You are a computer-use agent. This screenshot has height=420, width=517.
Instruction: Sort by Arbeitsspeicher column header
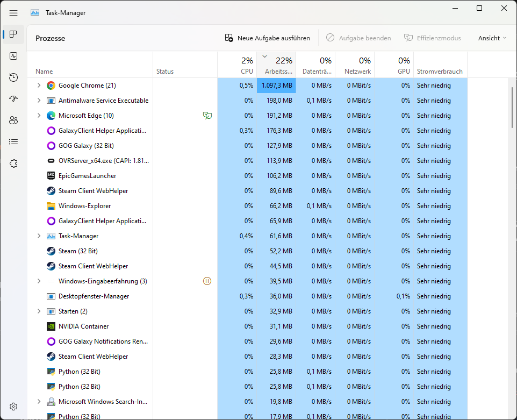point(276,65)
